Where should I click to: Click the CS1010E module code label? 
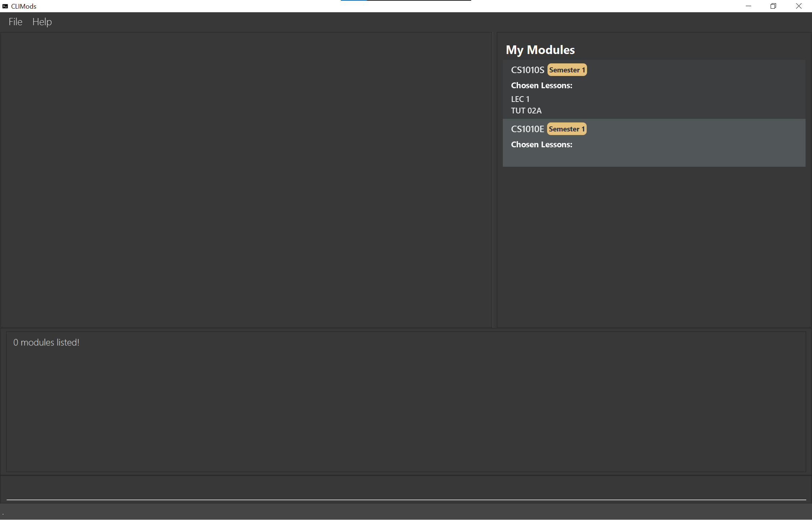coord(527,129)
